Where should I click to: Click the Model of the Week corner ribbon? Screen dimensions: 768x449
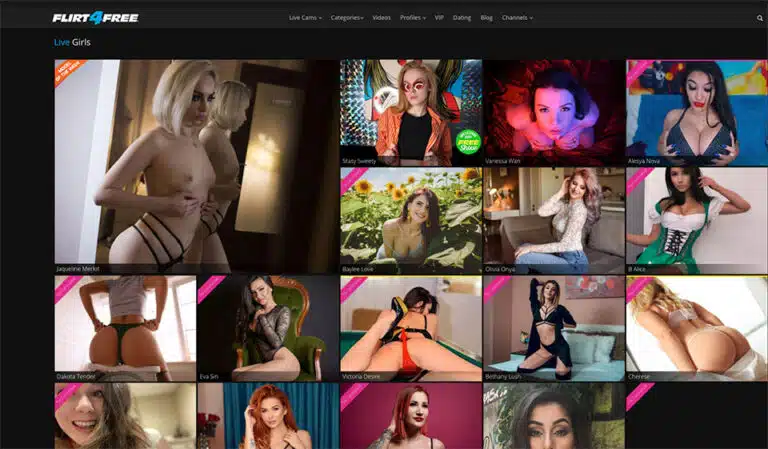coord(69,73)
